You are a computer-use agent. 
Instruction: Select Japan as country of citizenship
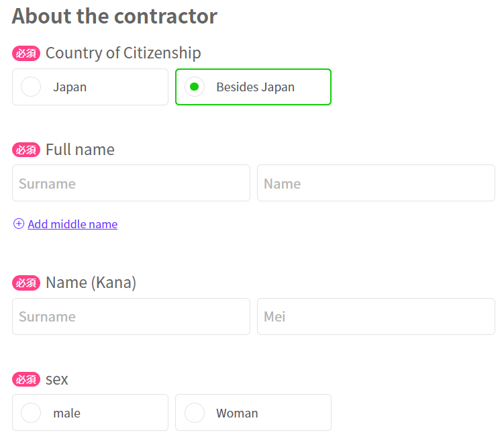(90, 87)
